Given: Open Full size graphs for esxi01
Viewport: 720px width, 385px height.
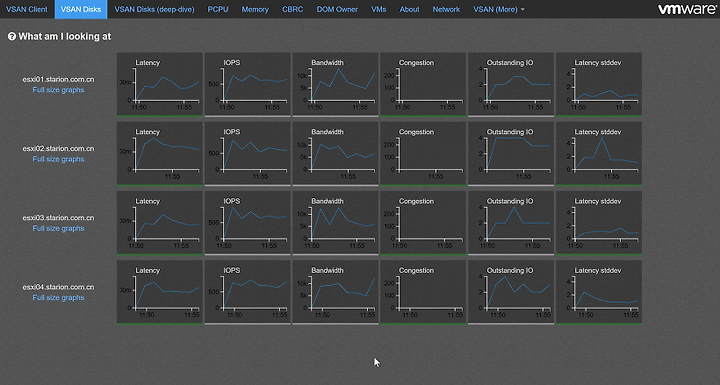Looking at the screenshot, I should pos(58,90).
